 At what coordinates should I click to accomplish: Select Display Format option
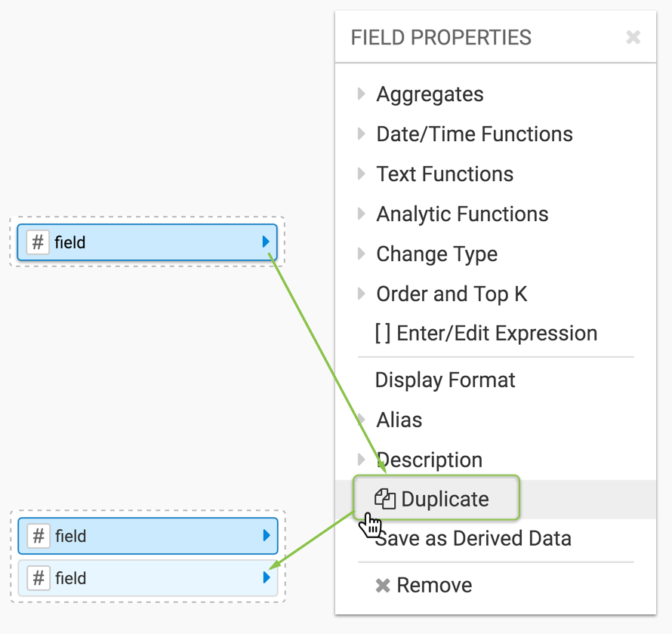[x=445, y=380]
